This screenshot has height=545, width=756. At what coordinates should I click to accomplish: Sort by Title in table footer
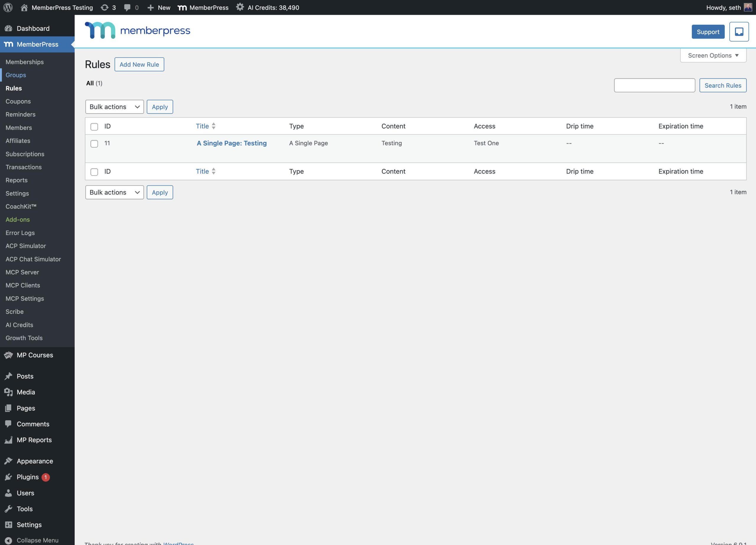pos(205,171)
